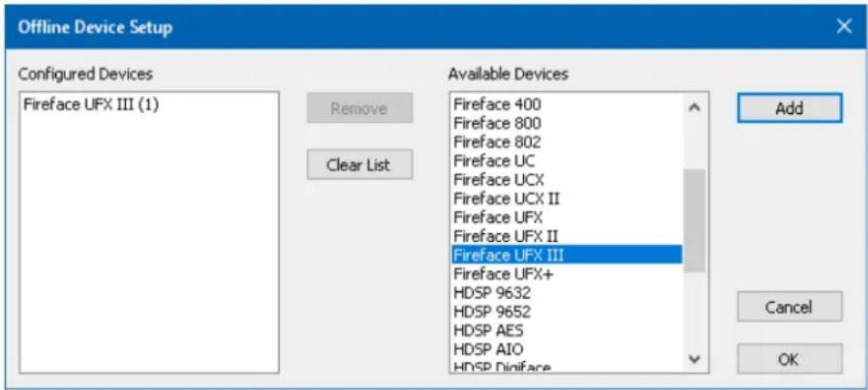Close the Offline Device Setup window
The image size is (868, 390).
[844, 26]
